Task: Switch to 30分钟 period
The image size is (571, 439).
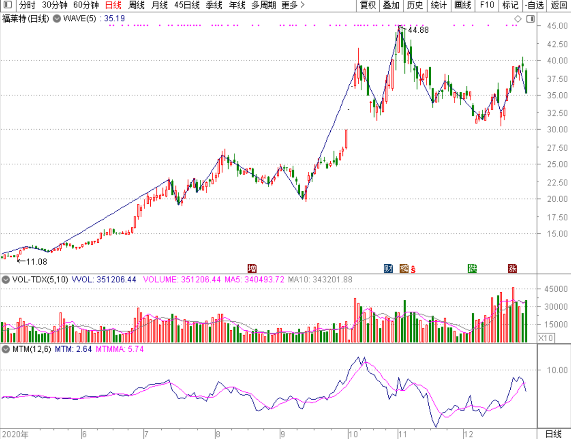Action: [x=55, y=5]
